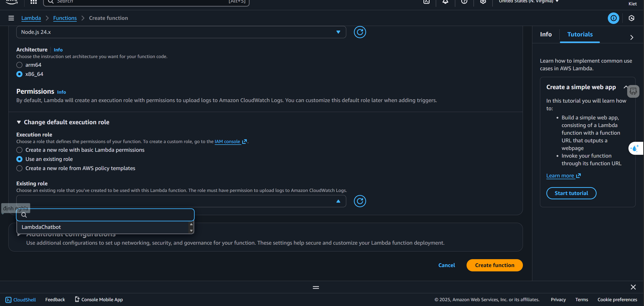Click the hexagon icon at the top right
The height and width of the screenshot is (306, 644).
click(x=632, y=18)
